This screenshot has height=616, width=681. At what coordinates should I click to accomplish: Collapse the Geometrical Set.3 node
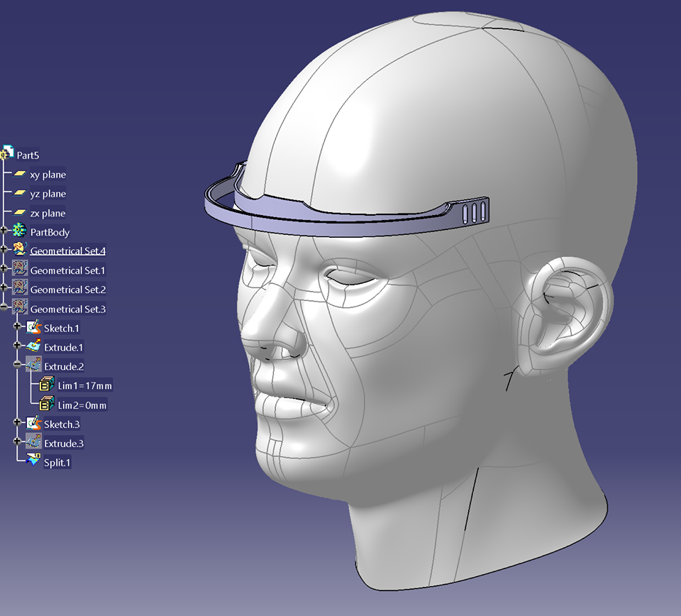pos(4,307)
